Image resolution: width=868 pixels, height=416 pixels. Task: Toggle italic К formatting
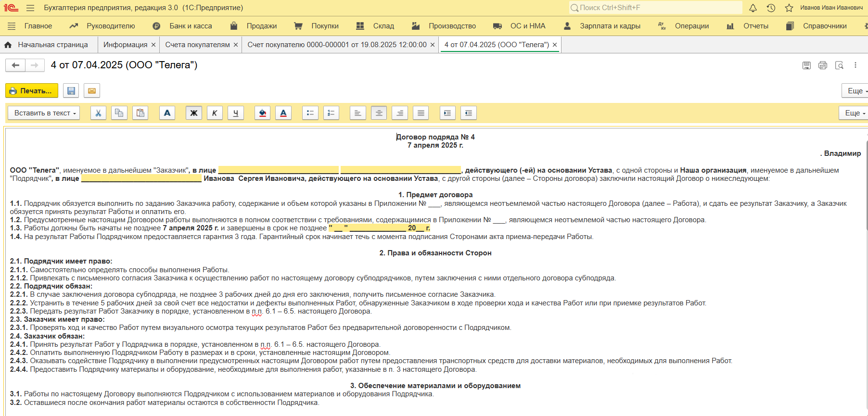[215, 113]
